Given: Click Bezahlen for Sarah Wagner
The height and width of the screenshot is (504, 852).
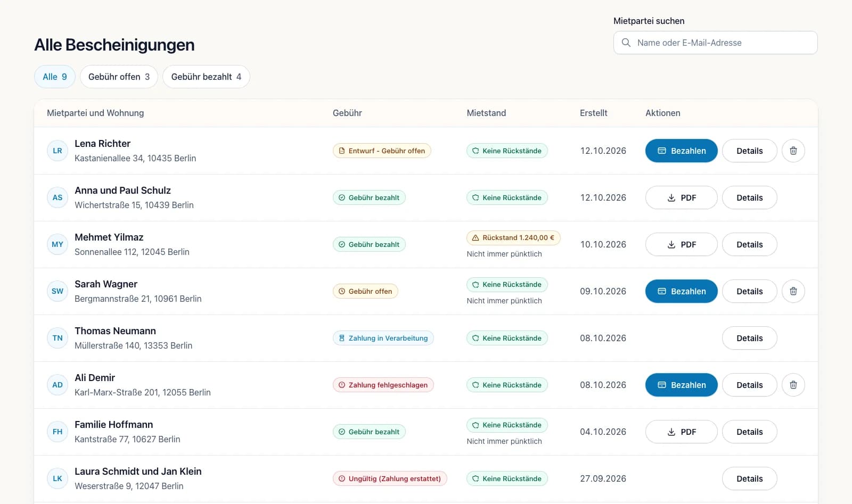Looking at the screenshot, I should [681, 291].
